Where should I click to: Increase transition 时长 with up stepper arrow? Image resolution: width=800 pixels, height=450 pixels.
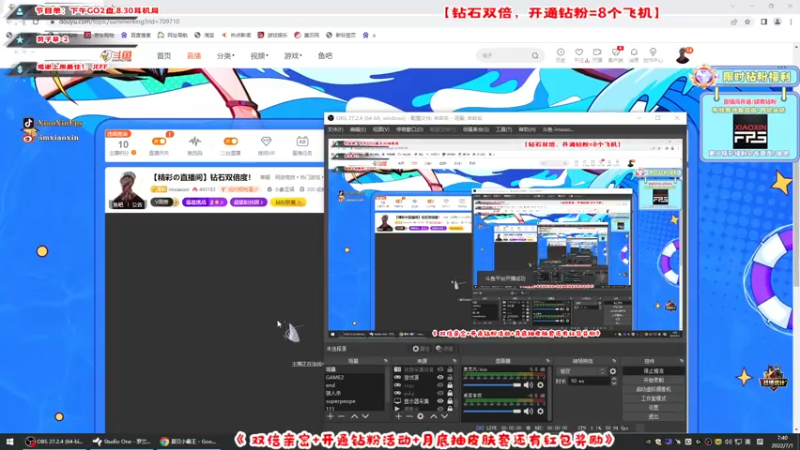click(614, 379)
